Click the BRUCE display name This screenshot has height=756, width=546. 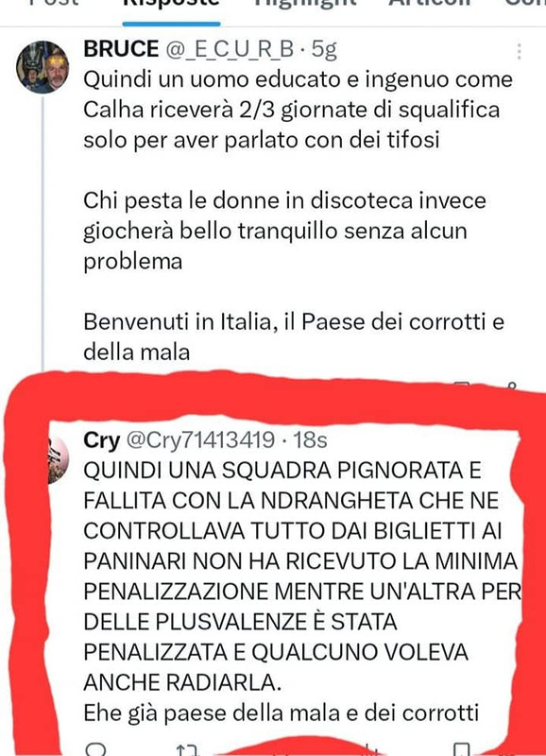point(121,49)
